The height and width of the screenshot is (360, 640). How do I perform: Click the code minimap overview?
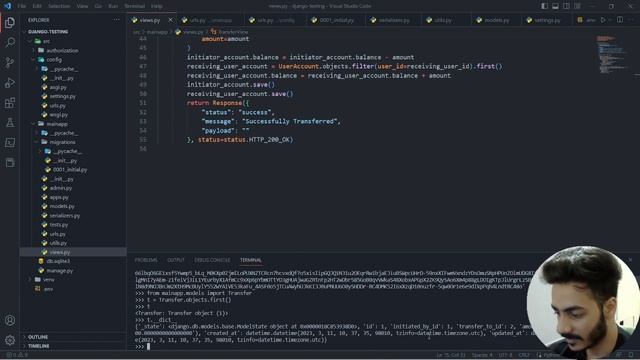click(x=611, y=55)
